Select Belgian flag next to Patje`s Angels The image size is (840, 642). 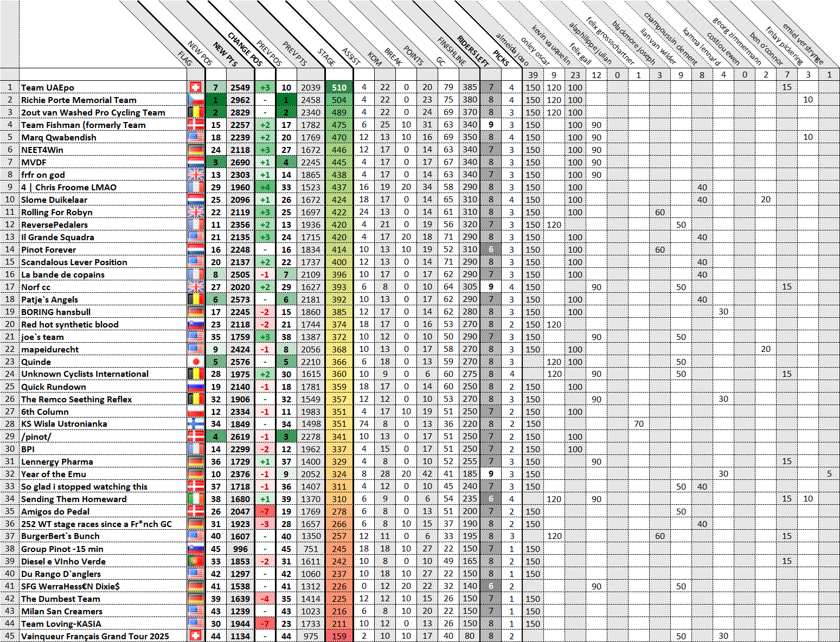tap(196, 299)
